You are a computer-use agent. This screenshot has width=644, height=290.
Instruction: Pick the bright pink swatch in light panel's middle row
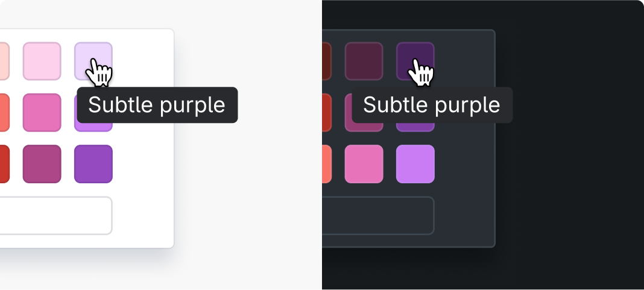42,112
